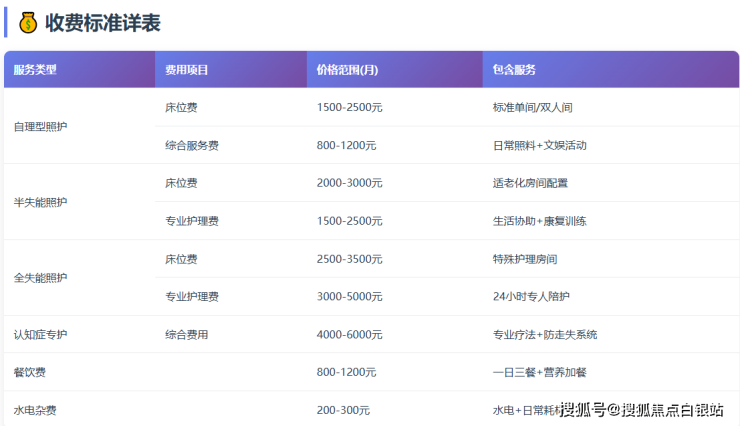Click the 综合服务费 fee item cell
Viewport: 740px width, 426px height.
click(x=192, y=145)
